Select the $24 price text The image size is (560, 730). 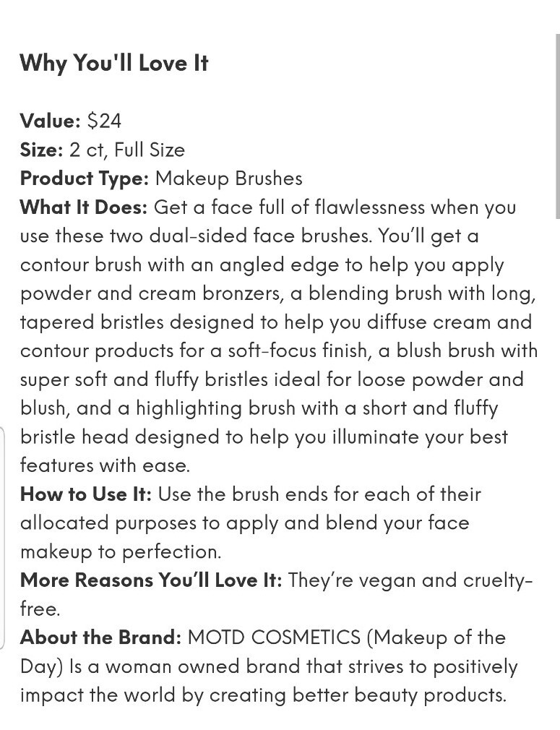104,121
